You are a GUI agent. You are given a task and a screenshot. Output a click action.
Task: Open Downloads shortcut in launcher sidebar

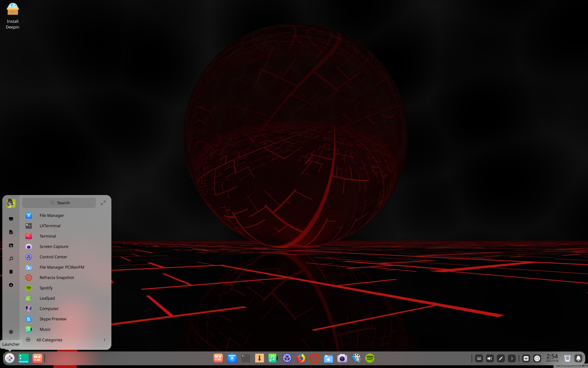coord(11,285)
